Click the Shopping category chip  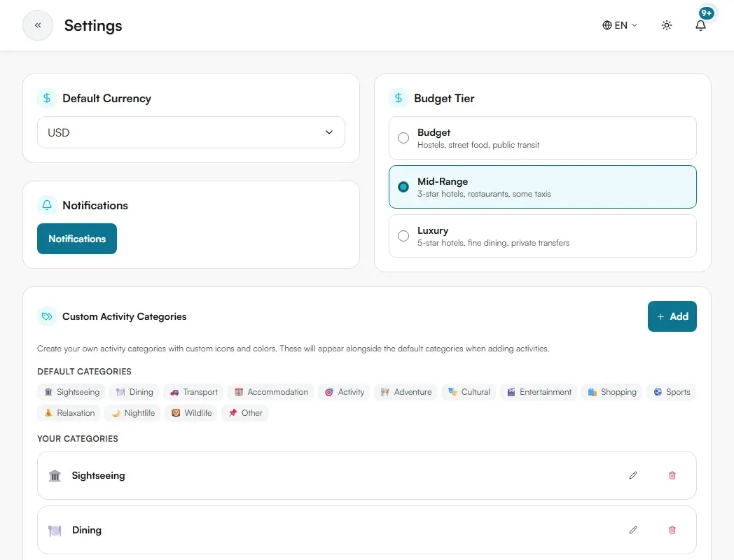[x=612, y=392]
